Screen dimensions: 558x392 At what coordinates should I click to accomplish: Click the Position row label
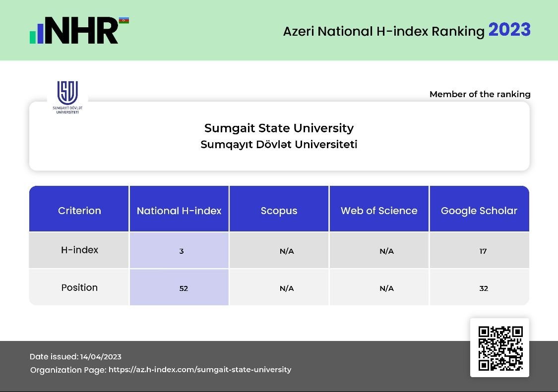pos(79,287)
